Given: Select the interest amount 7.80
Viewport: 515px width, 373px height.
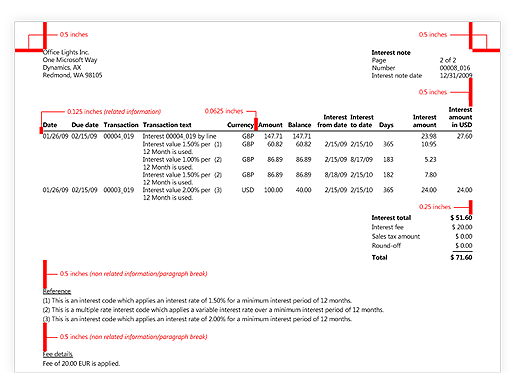Looking at the screenshot, I should [x=430, y=175].
